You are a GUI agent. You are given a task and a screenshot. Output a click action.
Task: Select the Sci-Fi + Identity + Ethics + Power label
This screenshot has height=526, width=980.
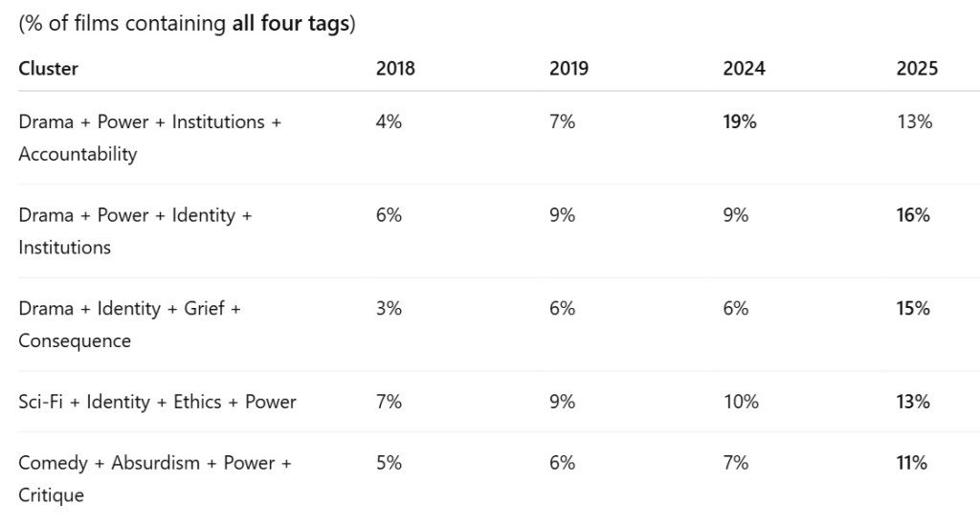pyautogui.click(x=157, y=402)
